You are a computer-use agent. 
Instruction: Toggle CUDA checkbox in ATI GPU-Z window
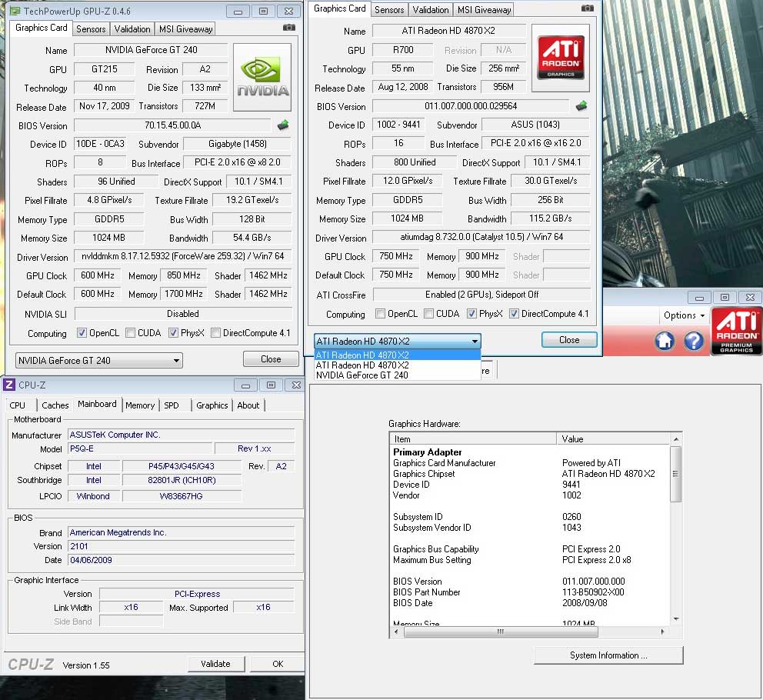[x=428, y=314]
